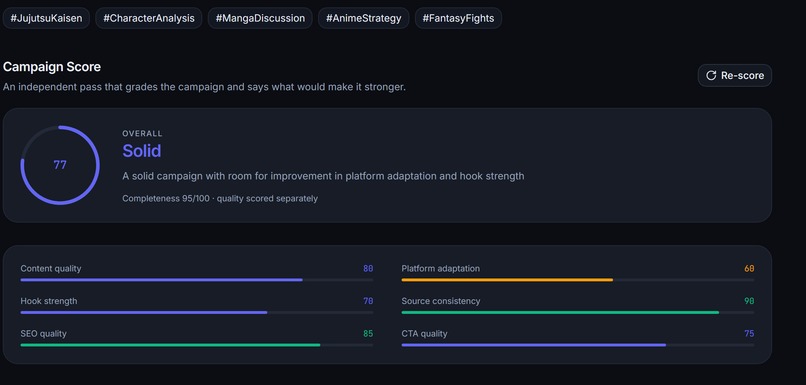Image resolution: width=806 pixels, height=385 pixels.
Task: Click the Hook strength label
Action: 49,301
